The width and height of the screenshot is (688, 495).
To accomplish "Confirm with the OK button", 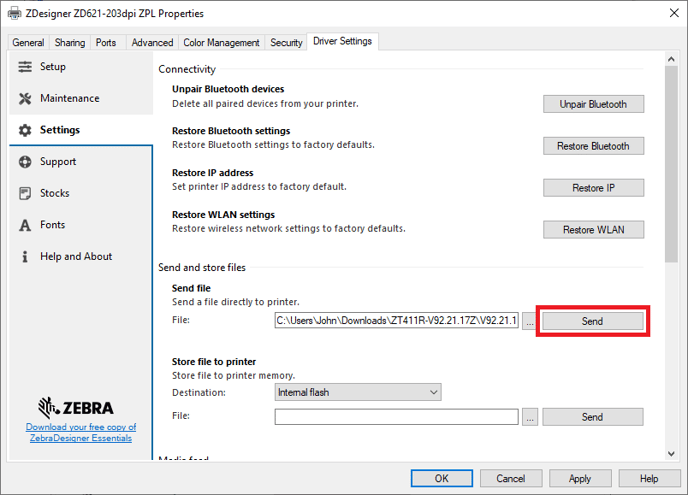I will click(x=442, y=478).
